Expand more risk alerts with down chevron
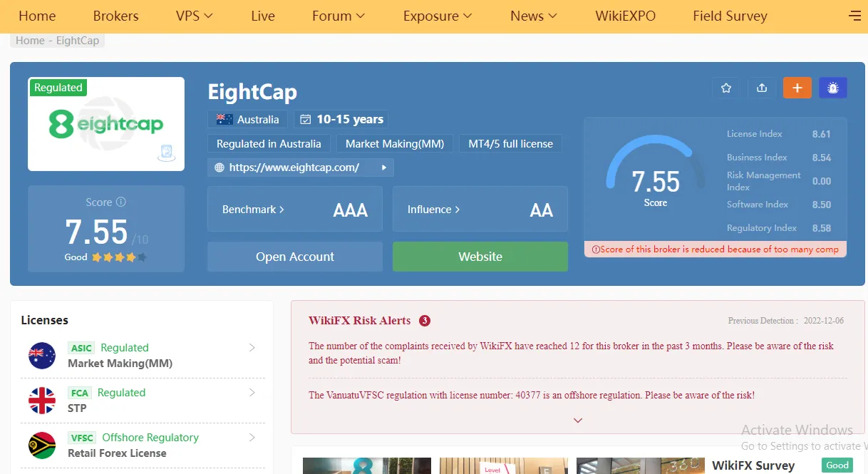 pos(578,421)
